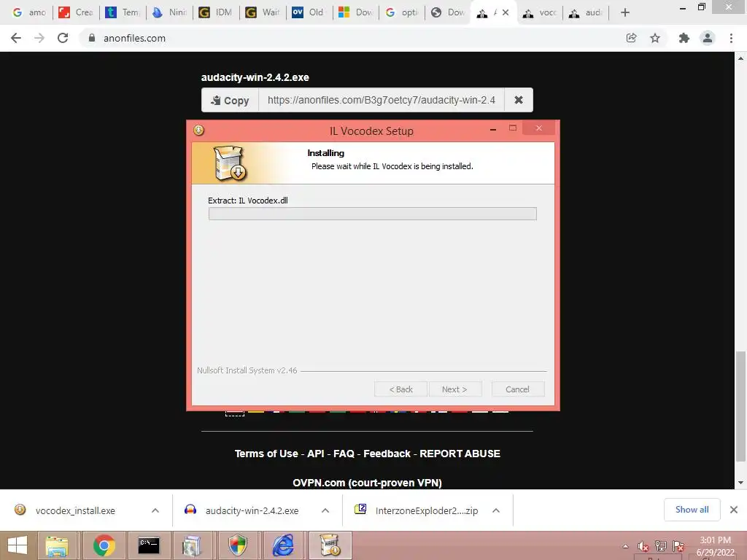Switch to the 'Wait' tab

pos(263,12)
